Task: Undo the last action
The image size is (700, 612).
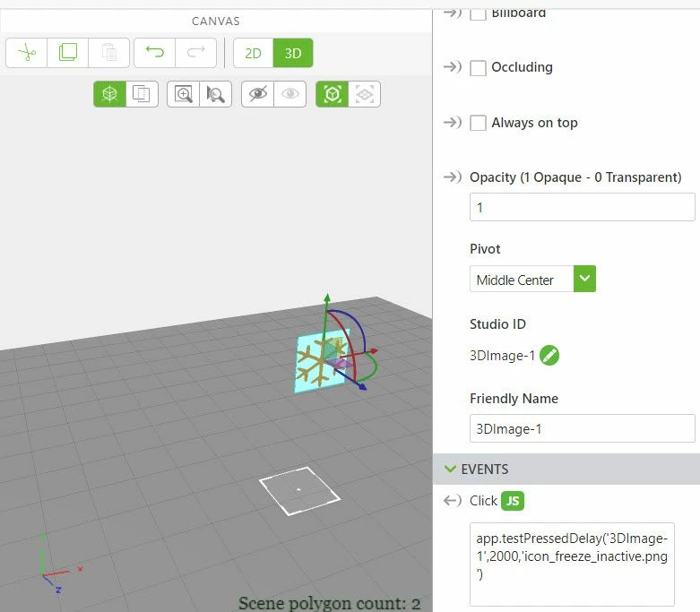Action: [154, 53]
